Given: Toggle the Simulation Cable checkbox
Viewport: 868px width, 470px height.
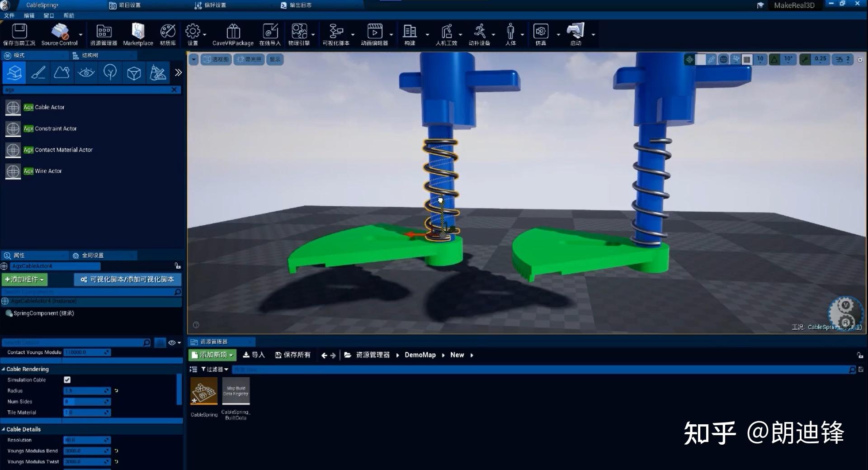Looking at the screenshot, I should [67, 380].
